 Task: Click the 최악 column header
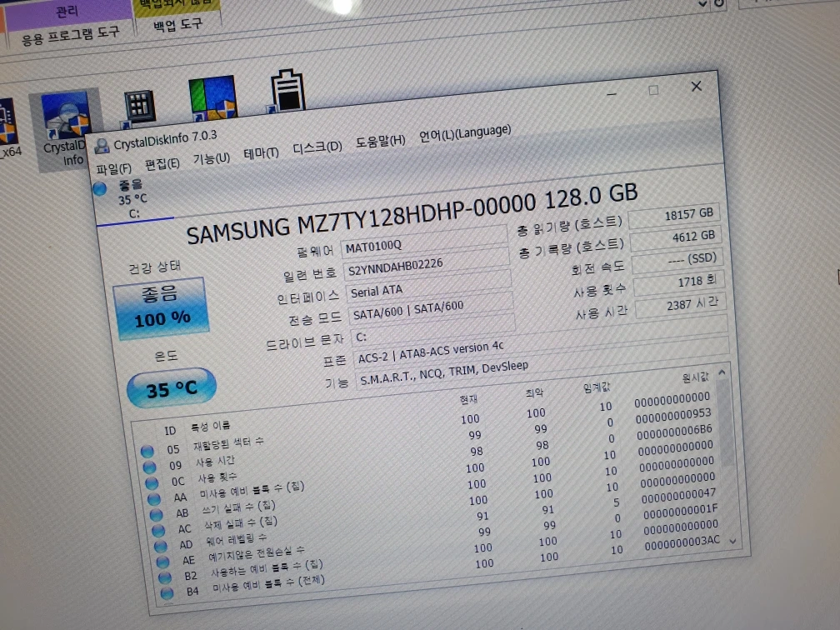click(x=534, y=392)
